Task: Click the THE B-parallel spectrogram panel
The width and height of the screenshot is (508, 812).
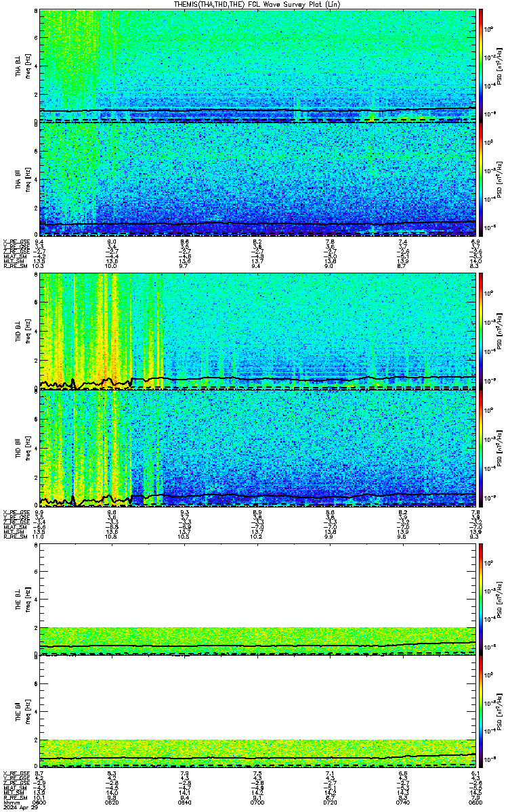Action: pyautogui.click(x=258, y=713)
